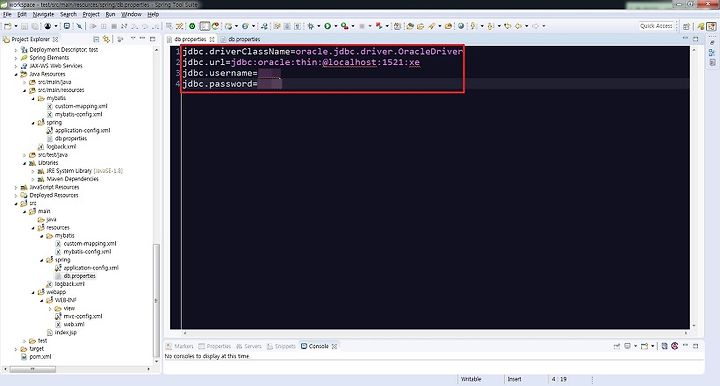Open the dropdown arrow next to New icon
This screenshot has height=386, width=720.
pyautogui.click(x=16, y=26)
